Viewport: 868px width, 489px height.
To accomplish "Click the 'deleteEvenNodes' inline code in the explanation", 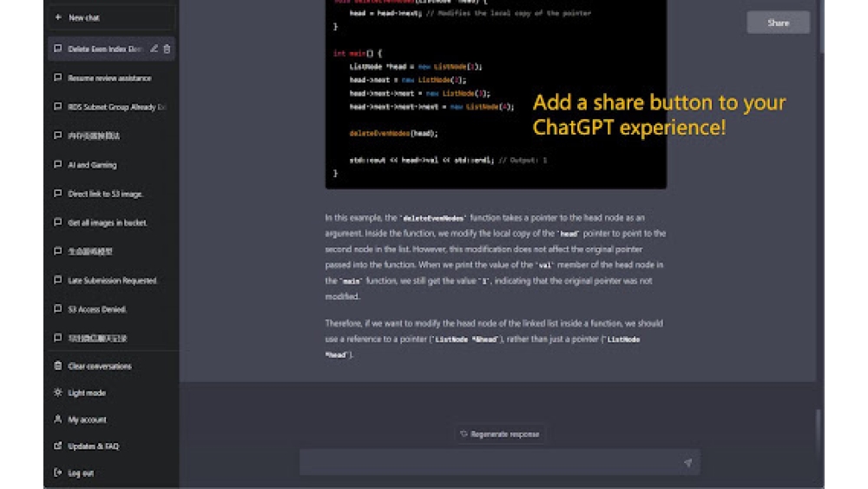I will pos(433,218).
